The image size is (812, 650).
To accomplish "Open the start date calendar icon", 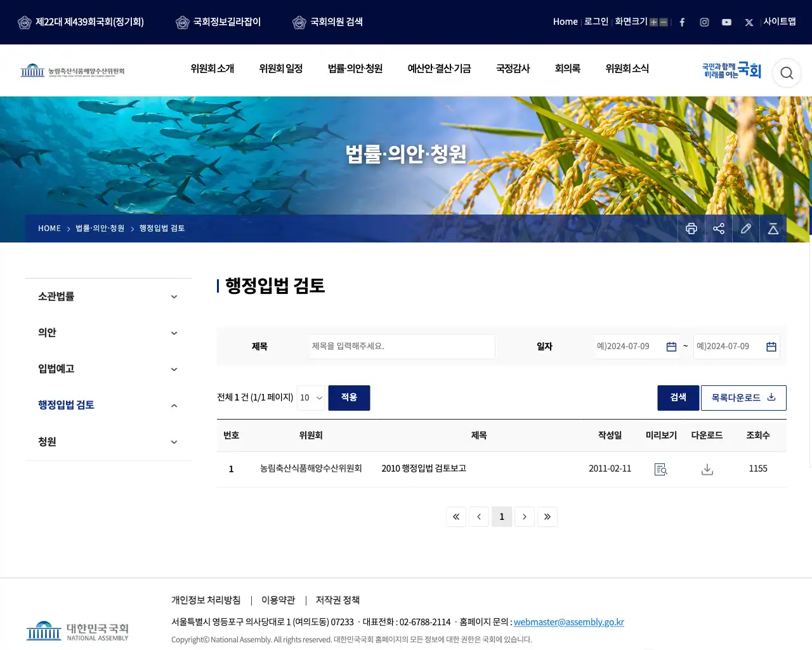I will click(671, 347).
